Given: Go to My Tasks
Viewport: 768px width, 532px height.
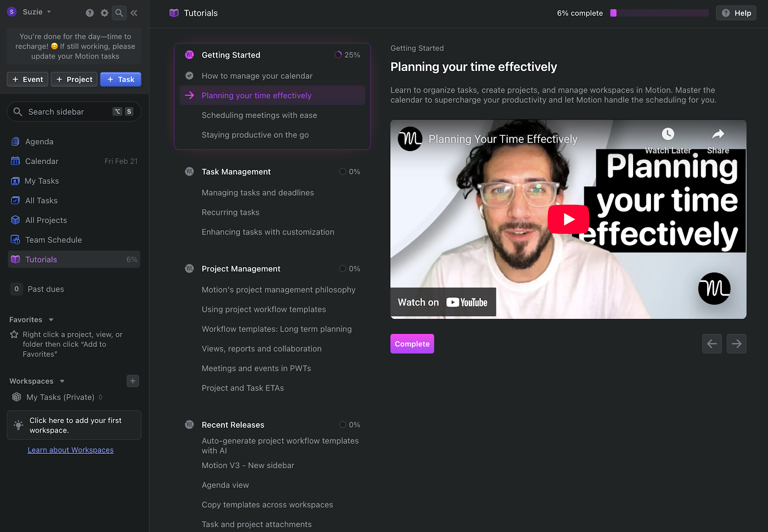Looking at the screenshot, I should pos(74,181).
